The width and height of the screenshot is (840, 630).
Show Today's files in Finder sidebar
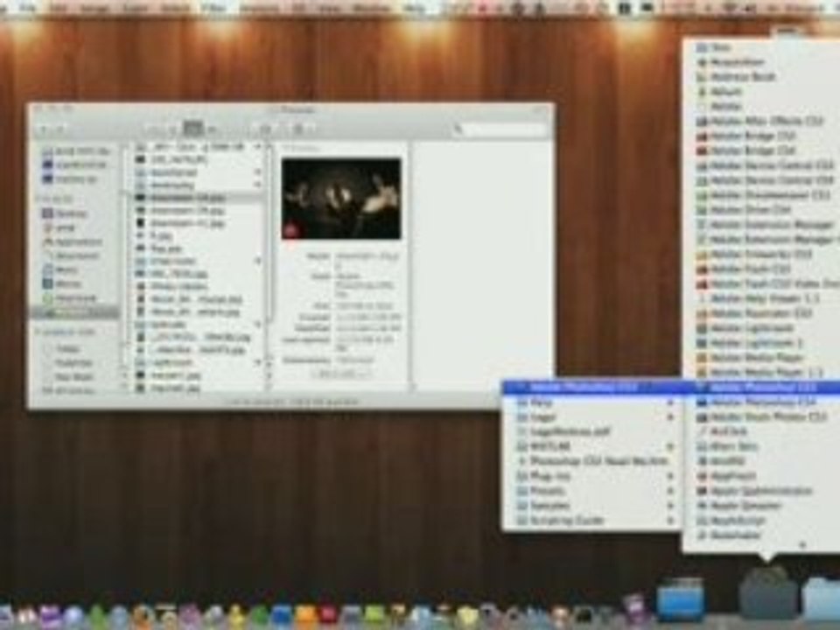pos(63,349)
